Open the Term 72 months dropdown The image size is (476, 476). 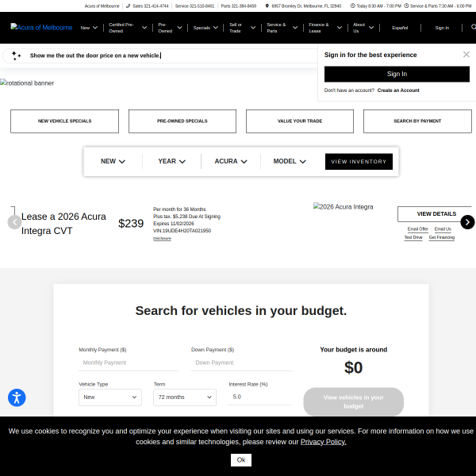185,397
